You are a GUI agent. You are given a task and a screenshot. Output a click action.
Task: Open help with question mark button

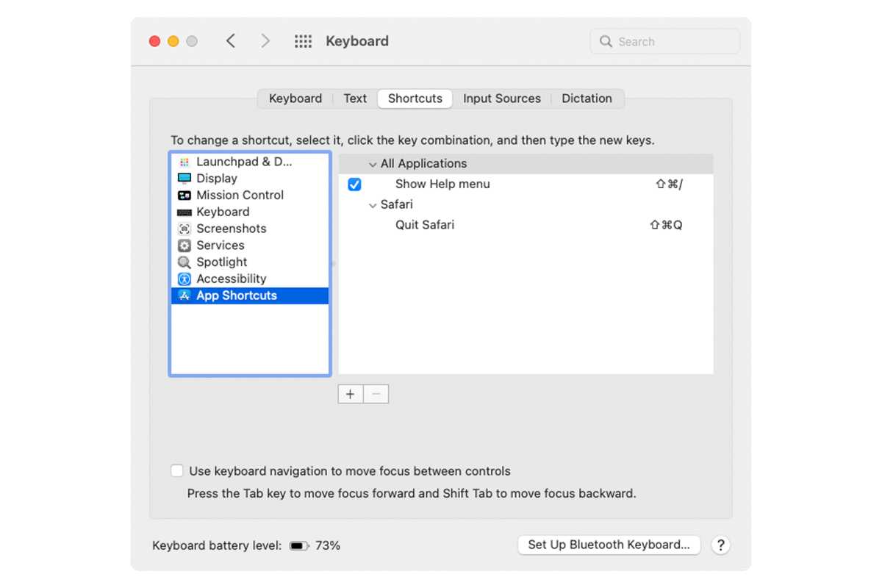[721, 545]
